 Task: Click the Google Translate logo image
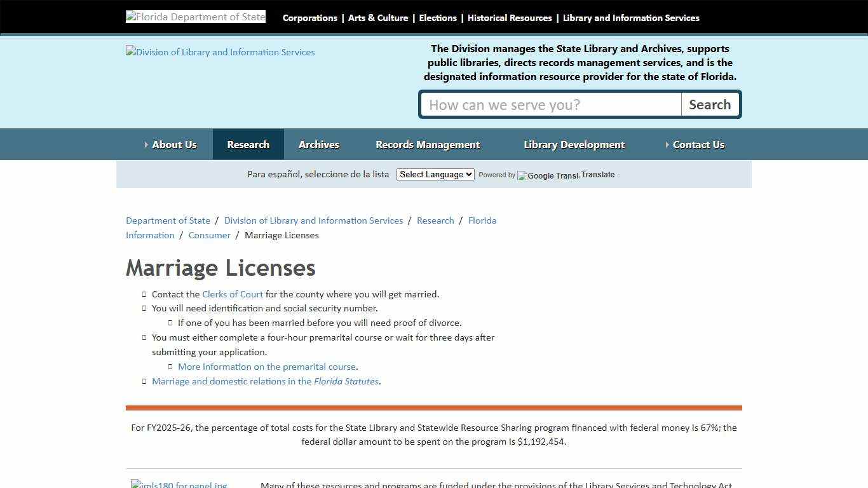click(x=547, y=175)
